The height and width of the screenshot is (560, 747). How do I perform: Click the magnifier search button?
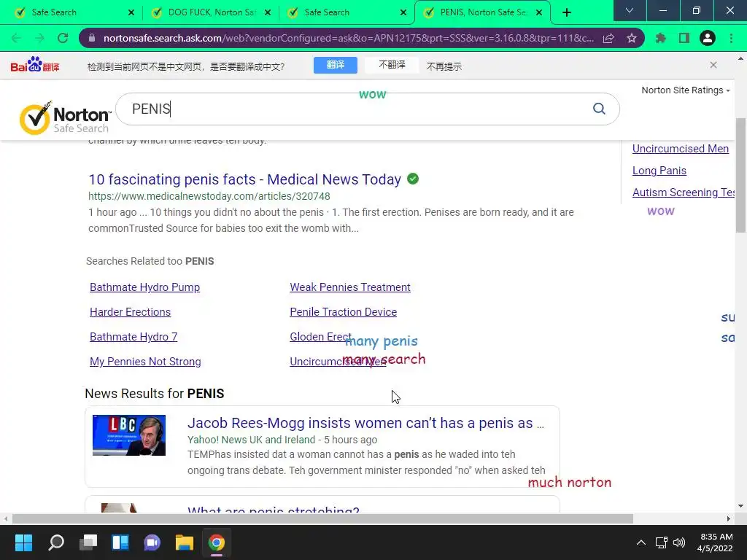click(599, 109)
